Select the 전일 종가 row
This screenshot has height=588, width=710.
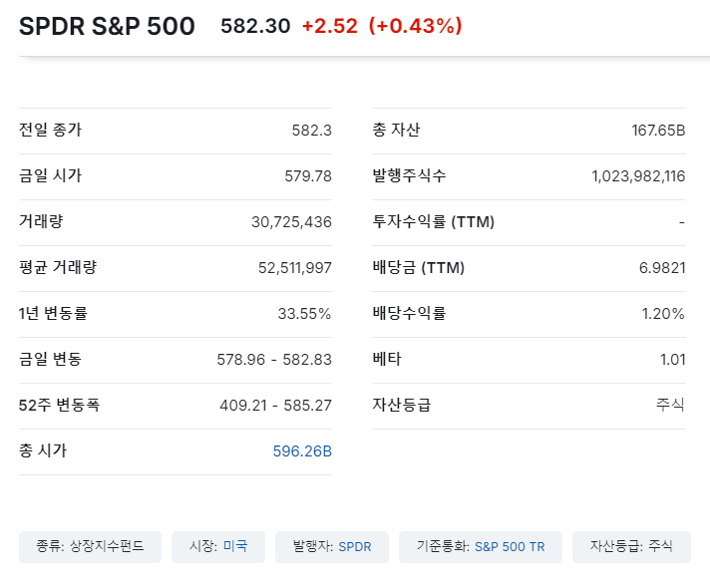[176, 131]
